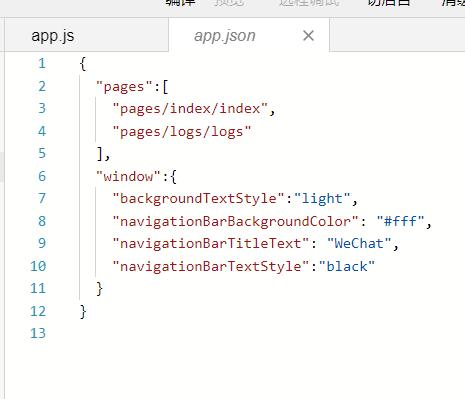Click the closing bracket on line 5
This screenshot has width=465, height=399.
coord(100,154)
